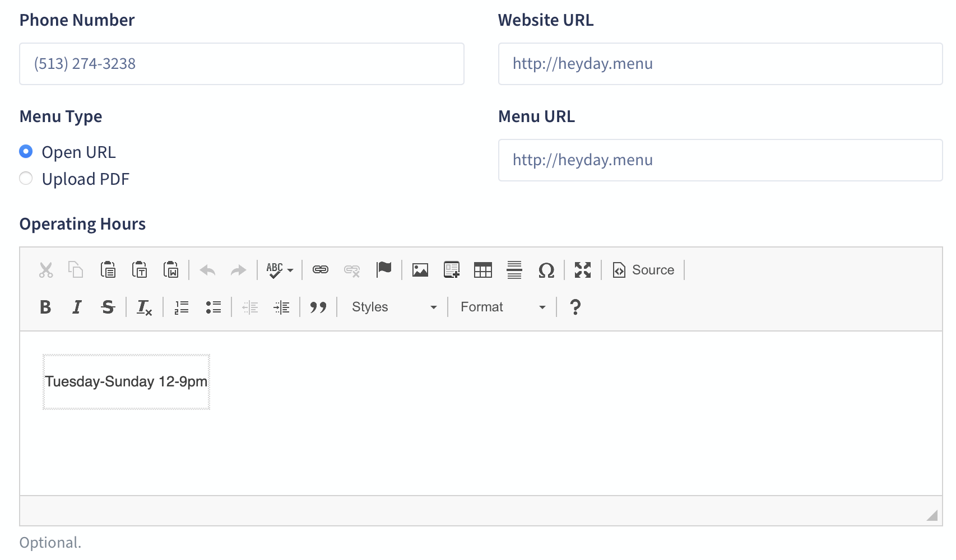This screenshot has width=956, height=560.
Task: Redo the last edit
Action: pyautogui.click(x=239, y=270)
